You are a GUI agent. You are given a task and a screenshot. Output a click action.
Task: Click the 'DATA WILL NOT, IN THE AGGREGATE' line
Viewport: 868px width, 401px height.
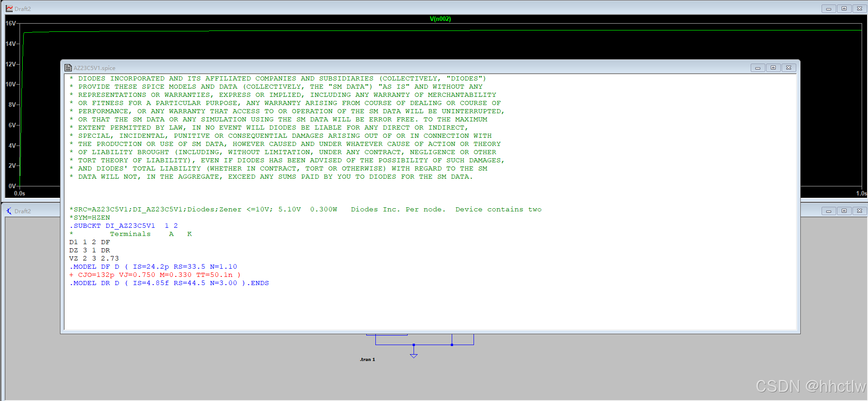(x=271, y=177)
